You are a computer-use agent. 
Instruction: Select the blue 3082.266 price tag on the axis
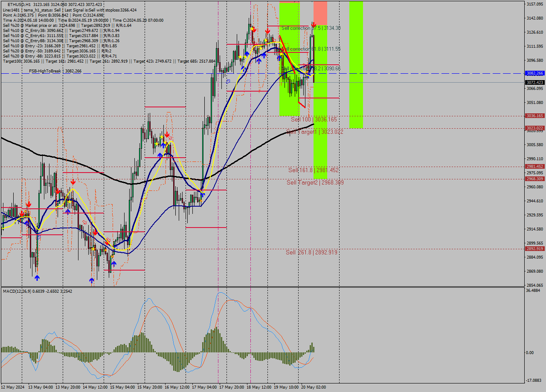(536, 73)
